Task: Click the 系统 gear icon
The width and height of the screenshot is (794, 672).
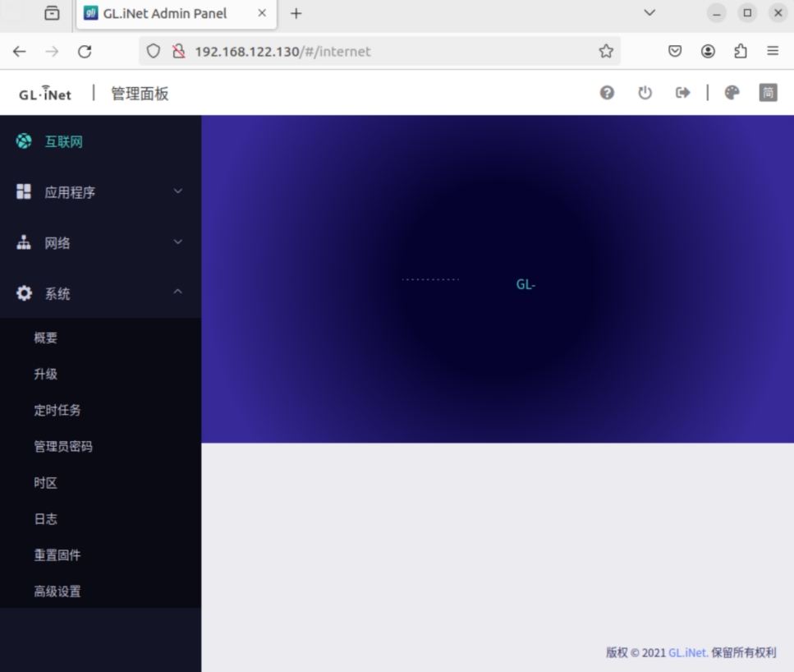Action: pyautogui.click(x=24, y=293)
